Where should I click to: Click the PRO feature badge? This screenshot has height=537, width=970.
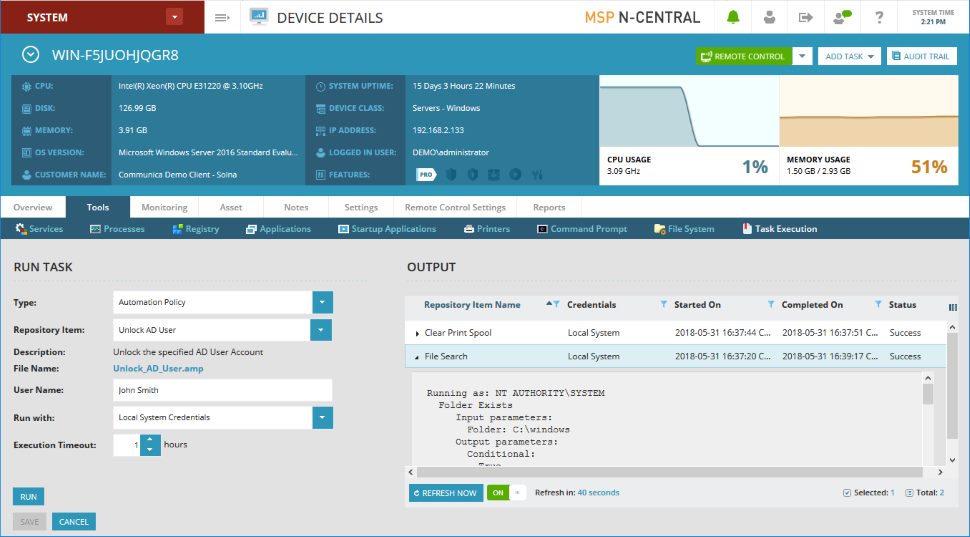coord(426,174)
